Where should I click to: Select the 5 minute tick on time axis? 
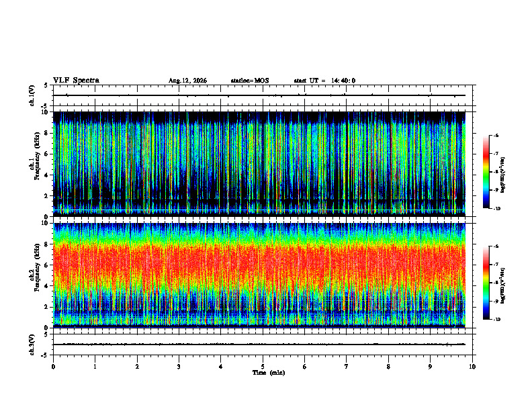pos(263,367)
